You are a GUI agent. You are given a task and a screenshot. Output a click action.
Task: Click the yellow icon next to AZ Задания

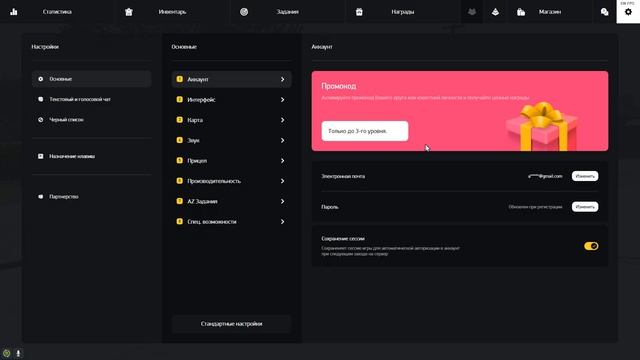(x=180, y=201)
